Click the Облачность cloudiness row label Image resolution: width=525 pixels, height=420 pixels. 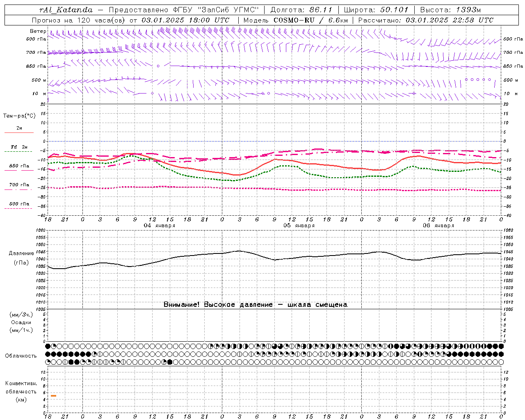[21, 356]
